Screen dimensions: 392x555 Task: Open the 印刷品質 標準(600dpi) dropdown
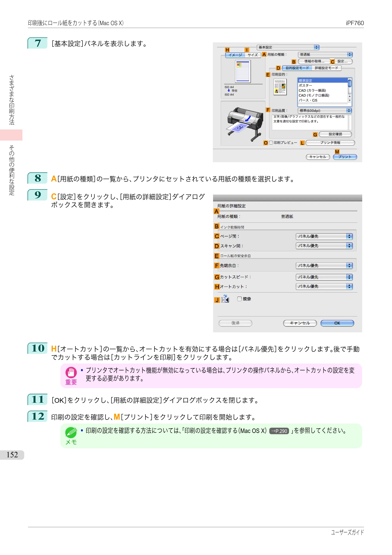tap(325, 111)
